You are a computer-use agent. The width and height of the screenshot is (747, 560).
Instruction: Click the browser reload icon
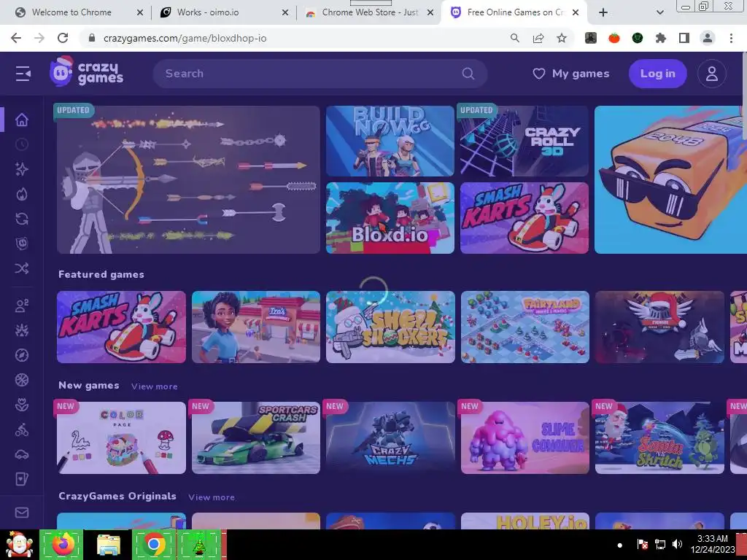pyautogui.click(x=63, y=38)
